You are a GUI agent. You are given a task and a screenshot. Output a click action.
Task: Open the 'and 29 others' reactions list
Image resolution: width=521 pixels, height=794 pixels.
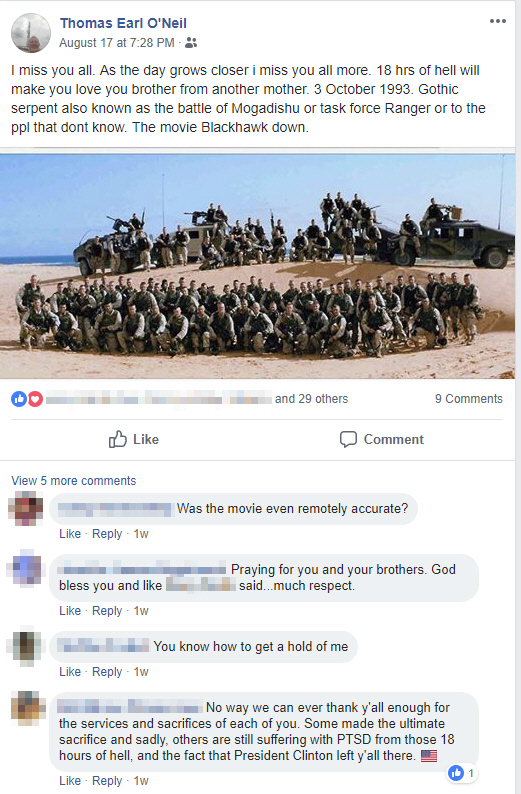click(x=311, y=399)
